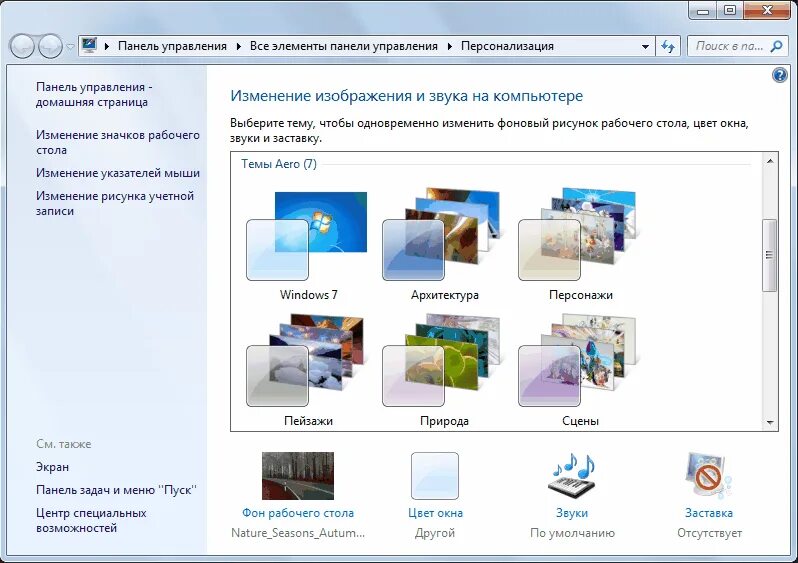The width and height of the screenshot is (798, 563).
Task: Click Персонализация breadcrumb
Action: pos(507,46)
